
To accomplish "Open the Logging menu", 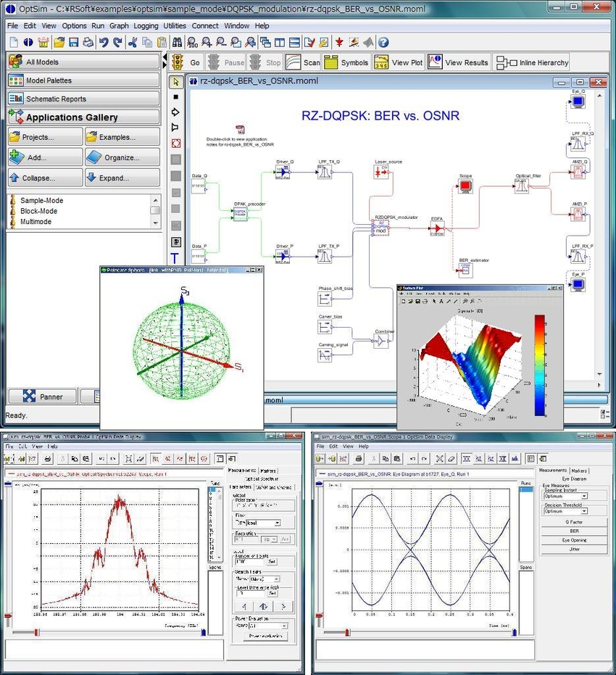I will pyautogui.click(x=146, y=25).
